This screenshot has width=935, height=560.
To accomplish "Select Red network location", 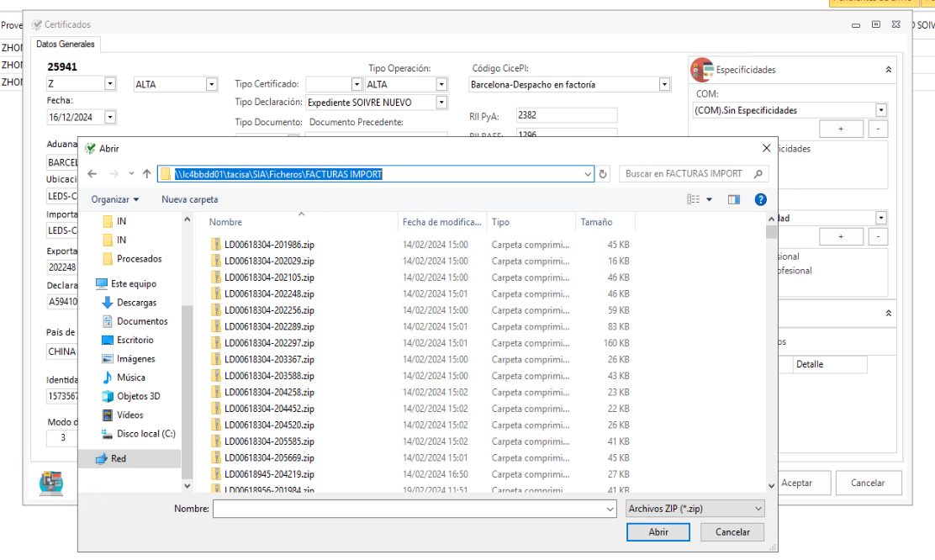I will (119, 458).
